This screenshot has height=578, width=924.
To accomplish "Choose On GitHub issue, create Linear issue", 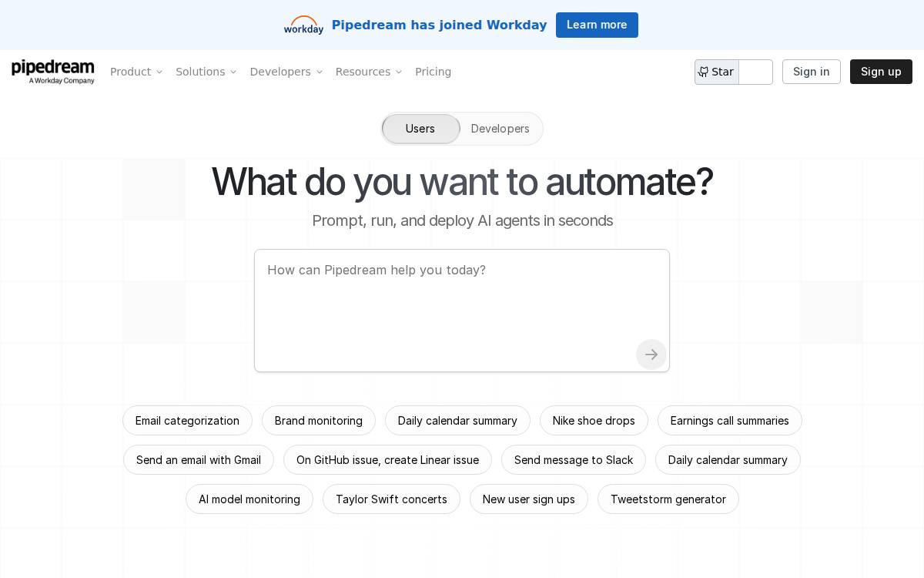I will [387, 460].
